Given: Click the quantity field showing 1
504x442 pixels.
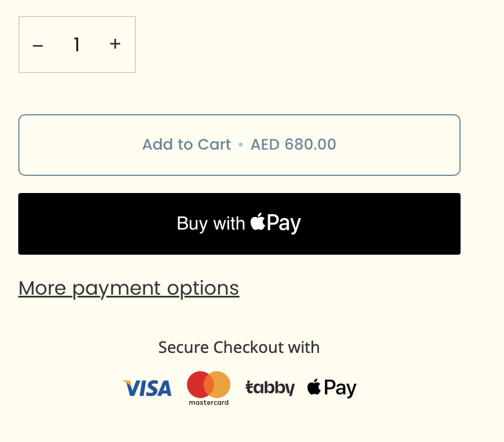Looking at the screenshot, I should point(77,45).
